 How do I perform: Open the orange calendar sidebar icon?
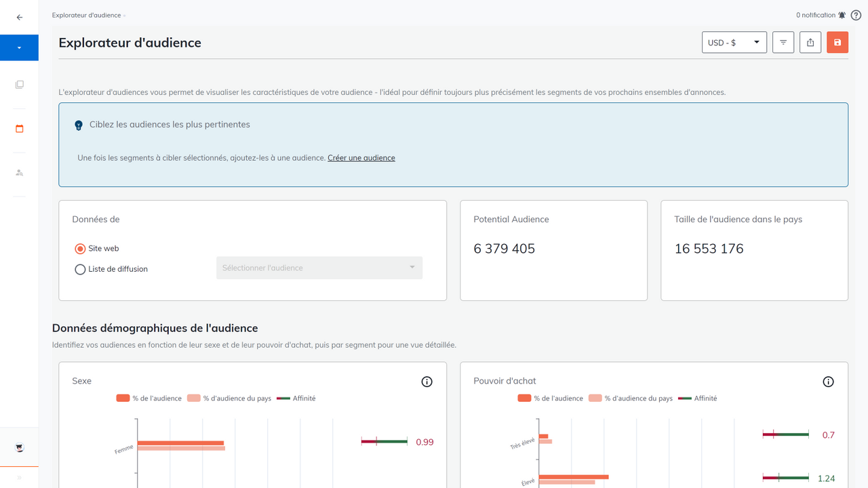click(x=19, y=129)
